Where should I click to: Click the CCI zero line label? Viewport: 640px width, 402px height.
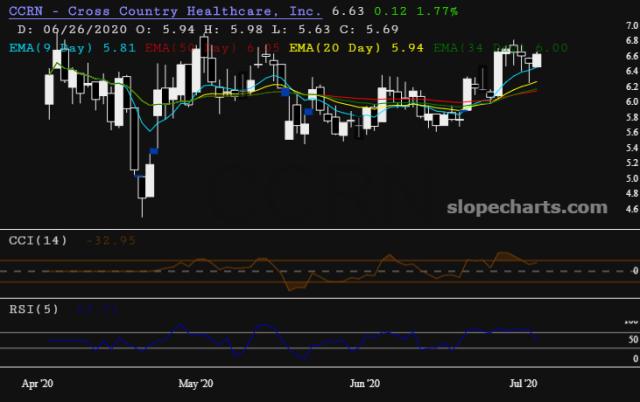tap(635, 271)
